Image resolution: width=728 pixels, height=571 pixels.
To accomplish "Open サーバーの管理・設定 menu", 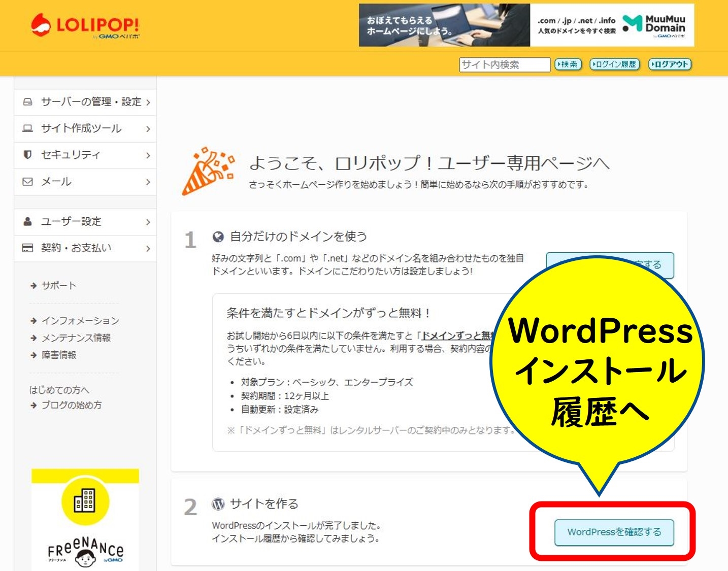I will tap(85, 102).
